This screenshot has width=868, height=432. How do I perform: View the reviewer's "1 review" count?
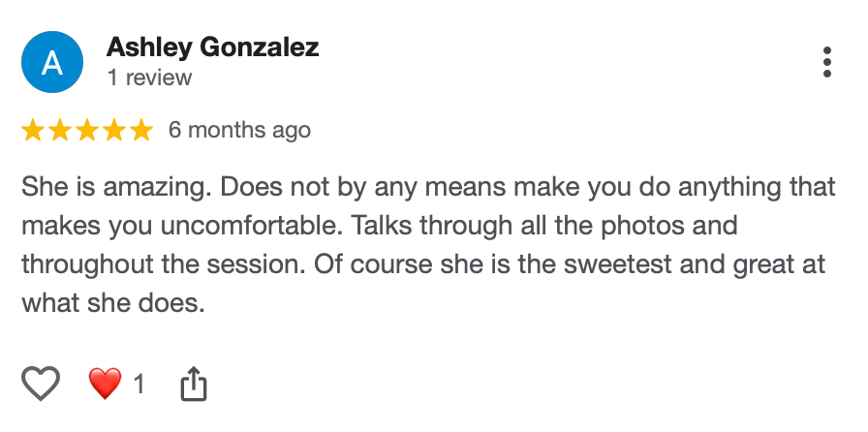149,78
